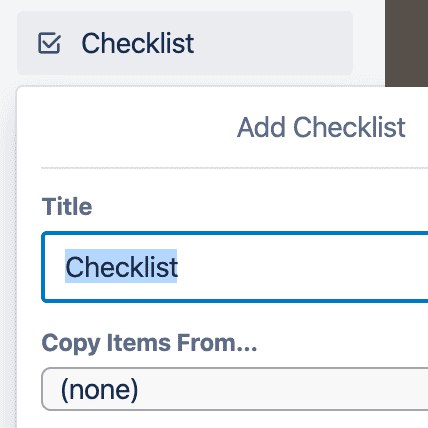This screenshot has width=428, height=428.
Task: Focus the Title input field
Action: (x=235, y=267)
